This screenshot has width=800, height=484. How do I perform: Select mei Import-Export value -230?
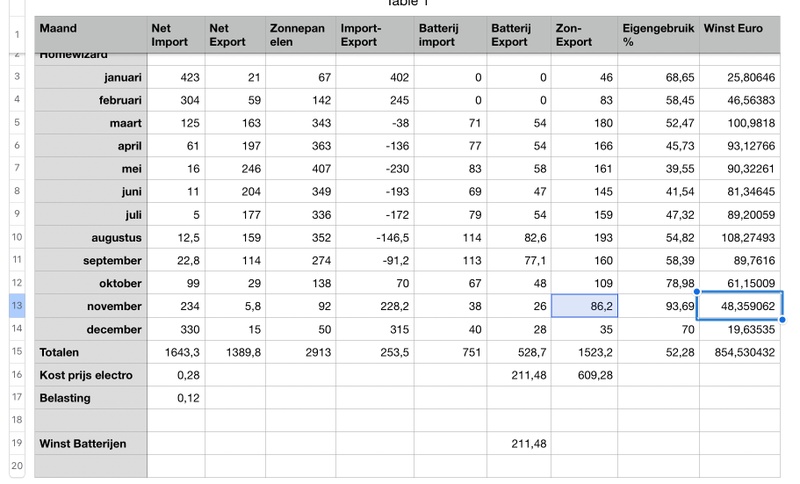click(375, 168)
